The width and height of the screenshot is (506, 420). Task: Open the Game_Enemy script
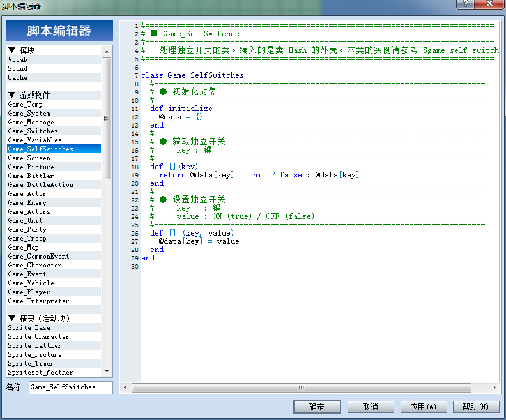54,202
